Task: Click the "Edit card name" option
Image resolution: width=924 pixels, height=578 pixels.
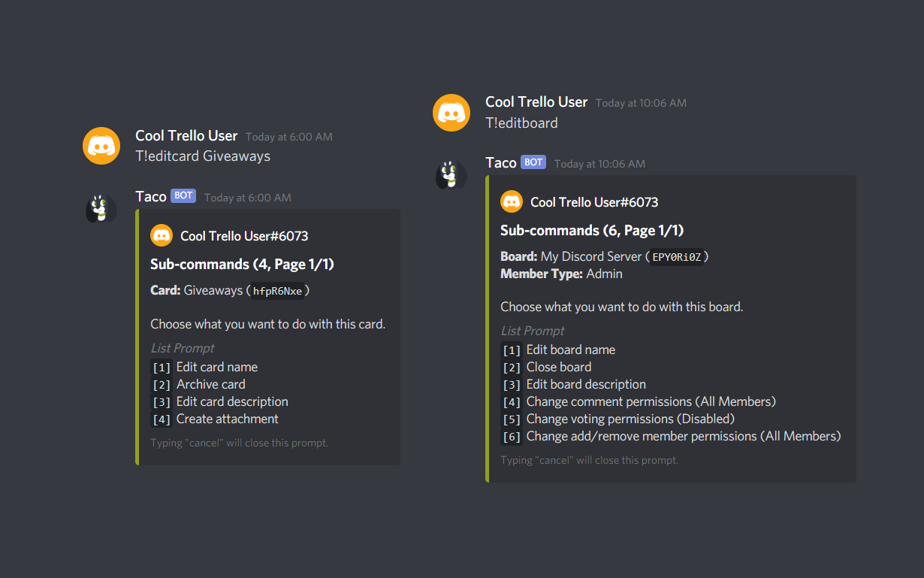Action: click(216, 368)
